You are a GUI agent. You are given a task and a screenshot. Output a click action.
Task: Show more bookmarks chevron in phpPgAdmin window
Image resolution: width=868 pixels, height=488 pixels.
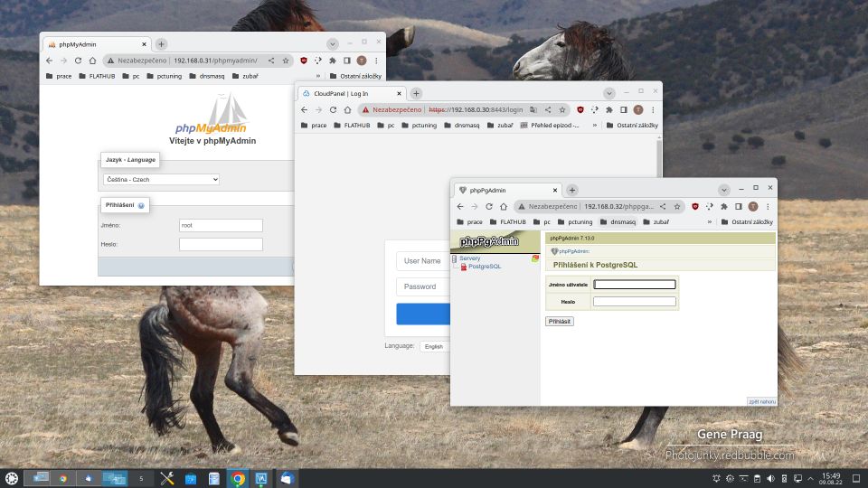tap(709, 222)
